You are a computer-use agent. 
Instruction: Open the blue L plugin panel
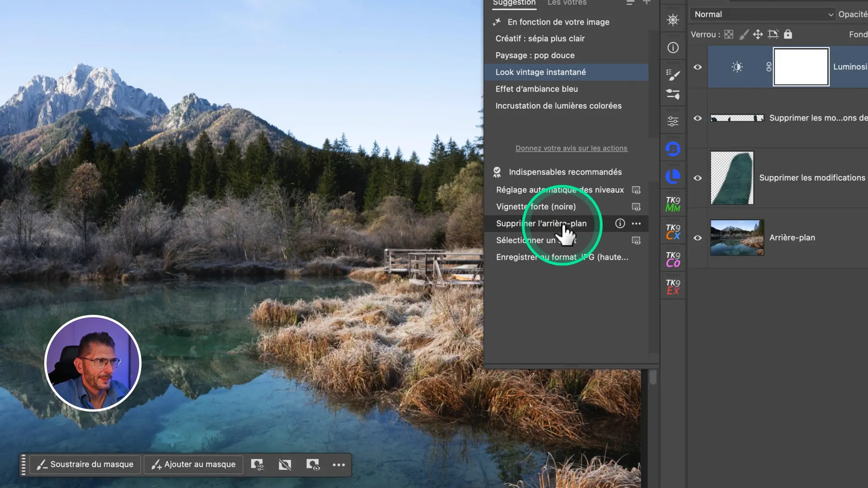[673, 176]
